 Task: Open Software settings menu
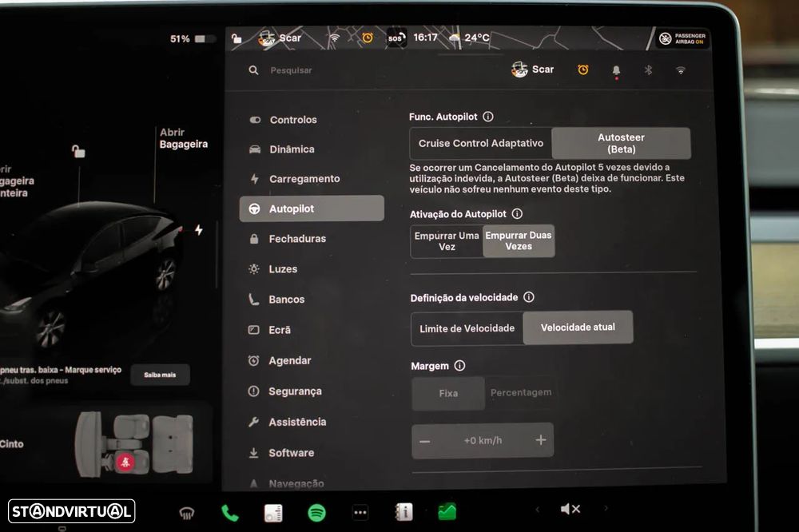pos(312,452)
